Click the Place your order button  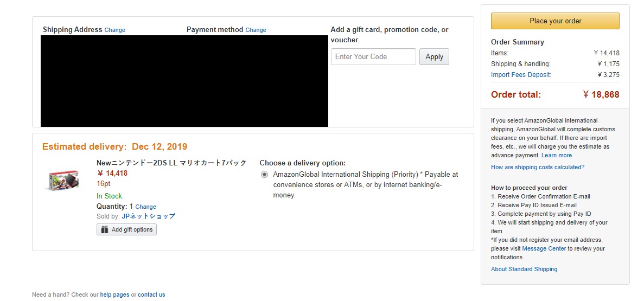[x=555, y=21]
